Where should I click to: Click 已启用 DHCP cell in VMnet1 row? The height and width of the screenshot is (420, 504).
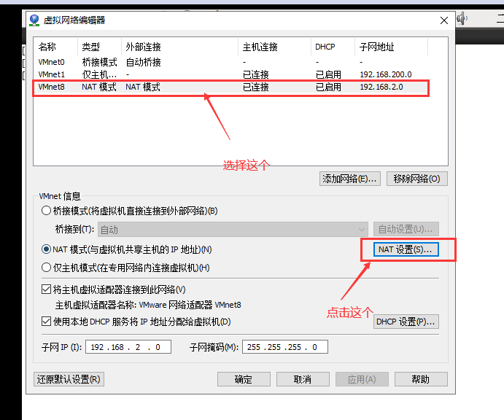tap(328, 74)
